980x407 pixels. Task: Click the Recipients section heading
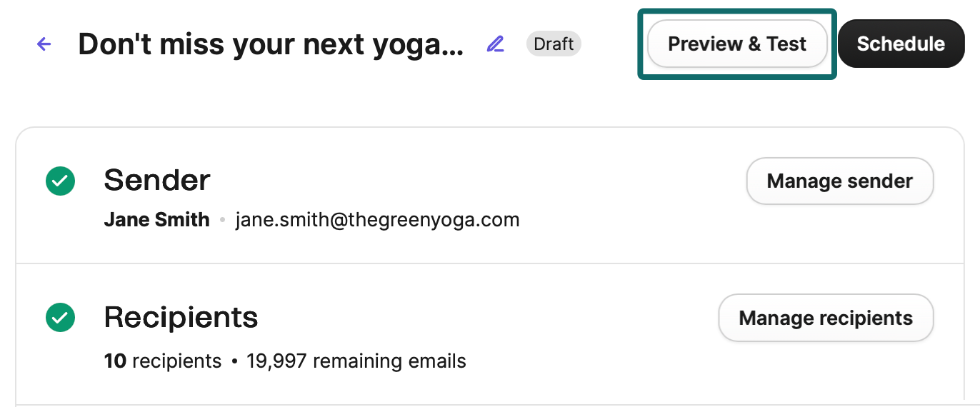click(x=181, y=317)
